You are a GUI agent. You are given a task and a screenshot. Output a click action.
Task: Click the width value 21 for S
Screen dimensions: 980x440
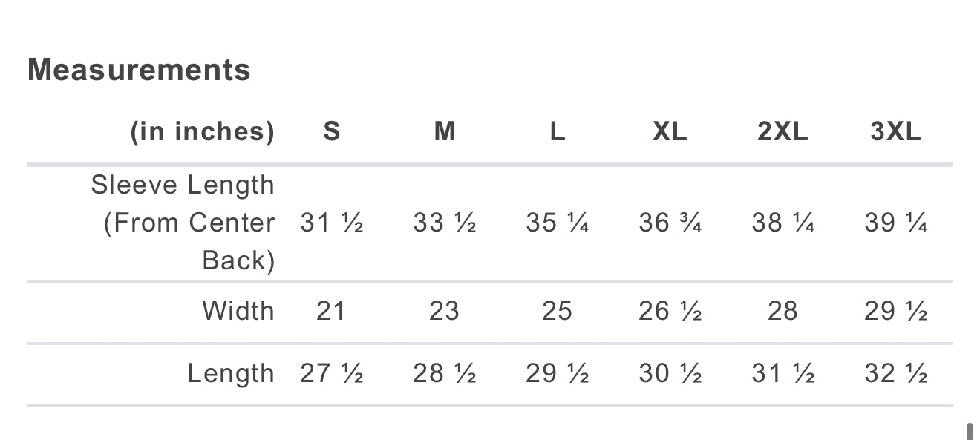332,311
